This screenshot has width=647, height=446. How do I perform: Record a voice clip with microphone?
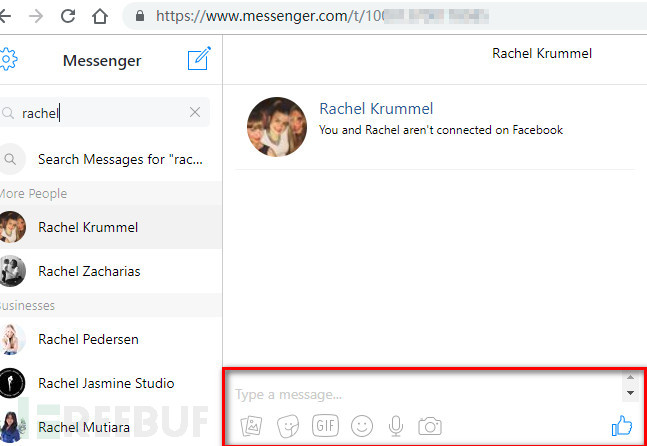[396, 426]
